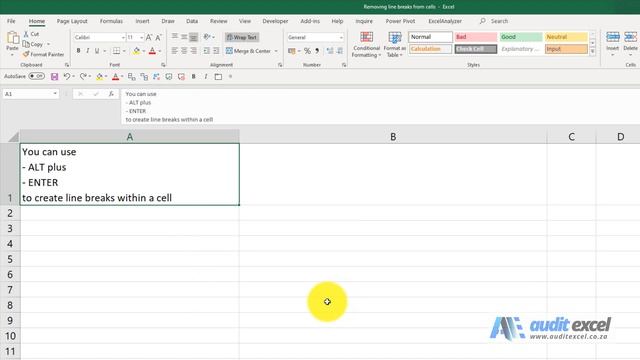Decrease font size with the smaller A
The height and width of the screenshot is (360, 640).
[158, 37]
